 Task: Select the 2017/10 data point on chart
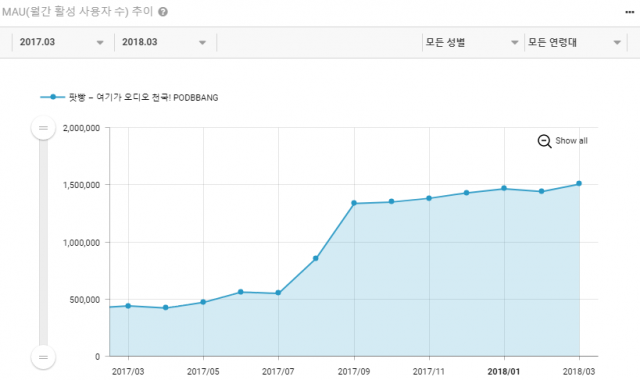pos(391,202)
